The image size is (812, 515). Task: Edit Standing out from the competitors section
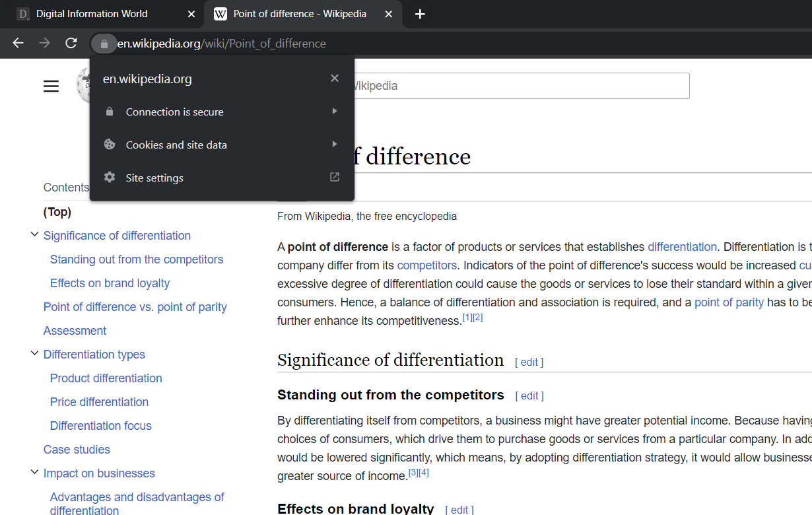coord(529,395)
